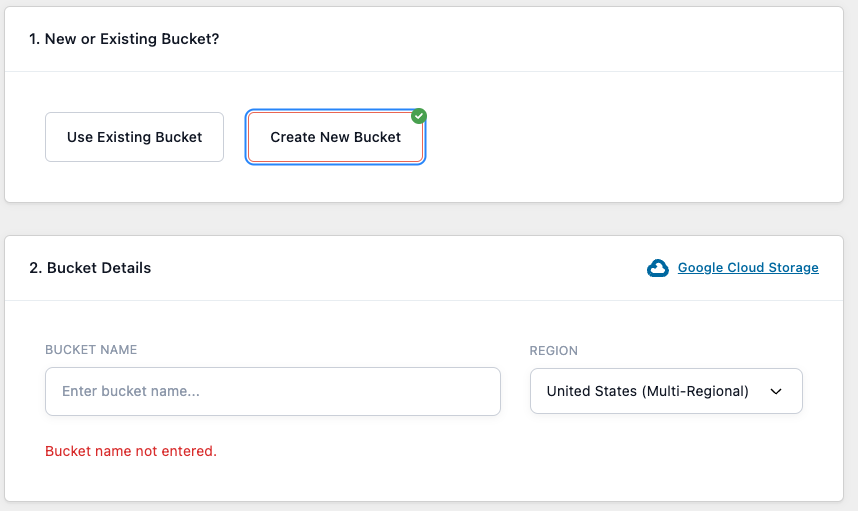Expand the Region dropdown chevron arrow
This screenshot has height=511, width=858.
click(x=776, y=392)
